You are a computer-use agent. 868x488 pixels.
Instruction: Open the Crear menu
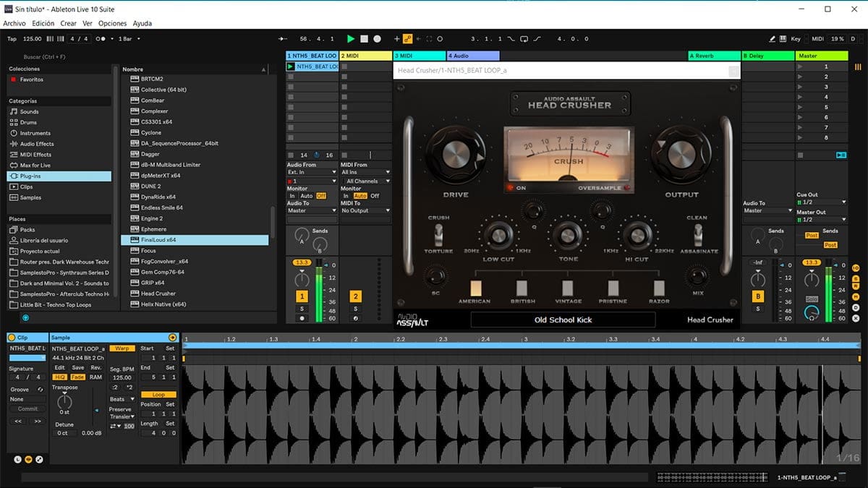tap(69, 24)
